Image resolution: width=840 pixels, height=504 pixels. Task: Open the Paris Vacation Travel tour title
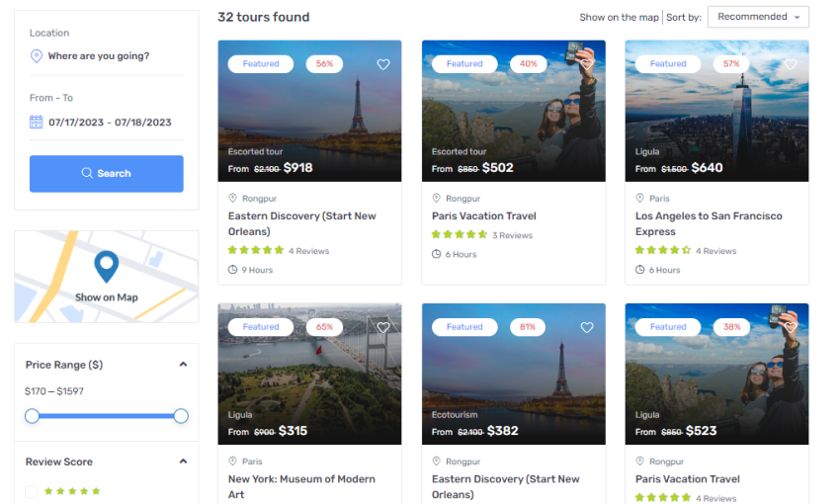click(x=483, y=215)
